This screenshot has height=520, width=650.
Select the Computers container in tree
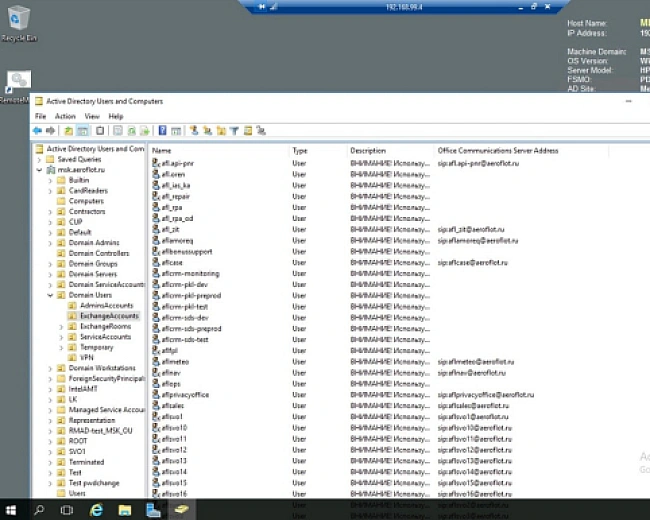tap(86, 201)
